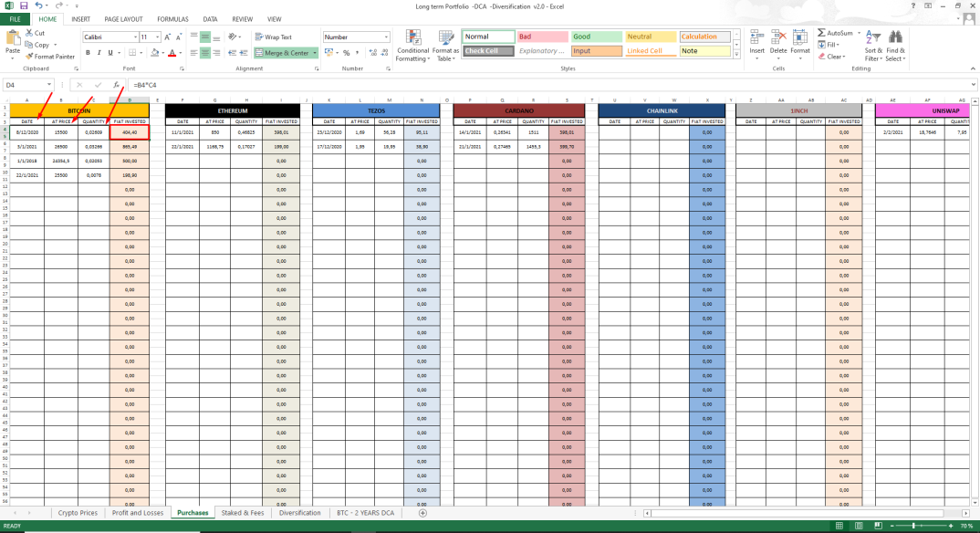The width and height of the screenshot is (980, 533).
Task: Switch to Profit and Losses sheet tab
Action: 138,513
